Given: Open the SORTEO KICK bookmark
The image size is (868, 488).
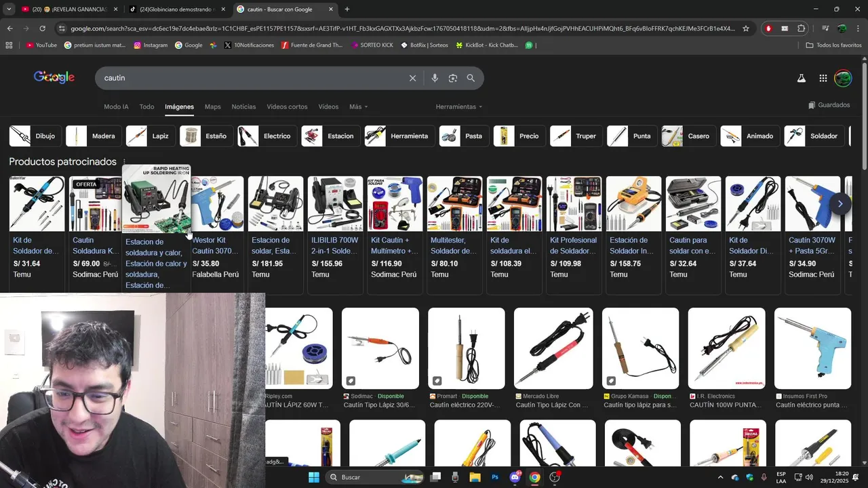Looking at the screenshot, I should pos(371,45).
